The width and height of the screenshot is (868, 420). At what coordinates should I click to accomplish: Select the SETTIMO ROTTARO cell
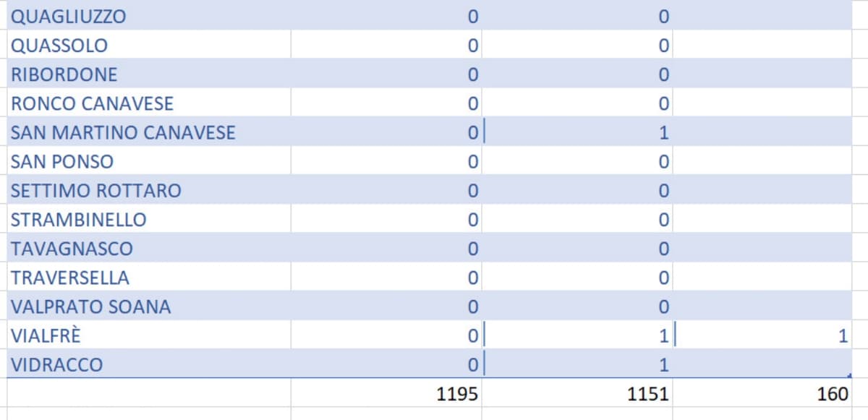click(x=148, y=191)
